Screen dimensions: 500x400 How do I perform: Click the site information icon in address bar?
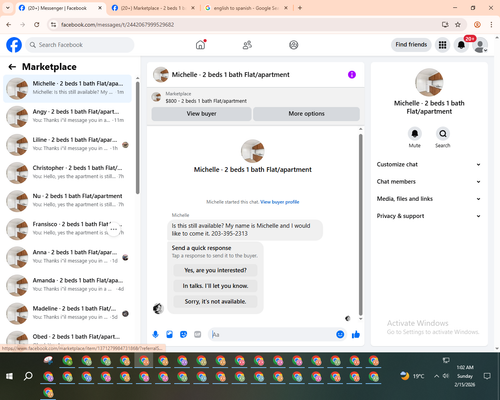tap(54, 25)
